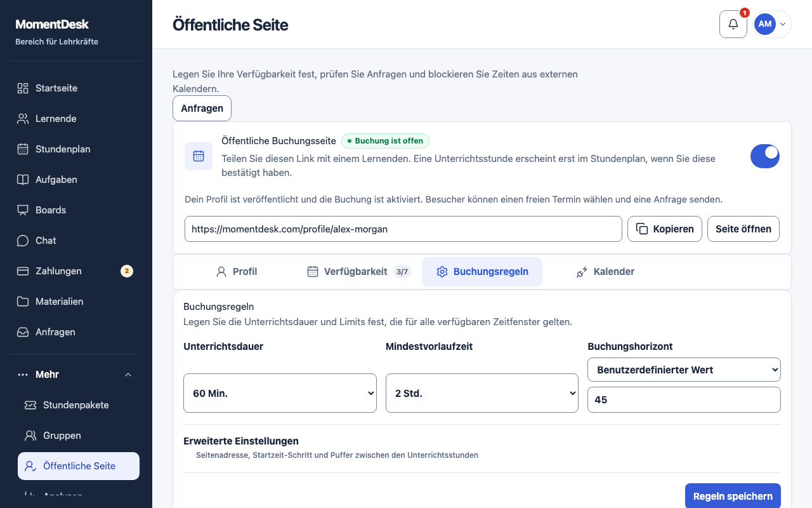Screen dimensions: 812x508
Task: Select the Materialien folder icon
Action: (23, 302)
